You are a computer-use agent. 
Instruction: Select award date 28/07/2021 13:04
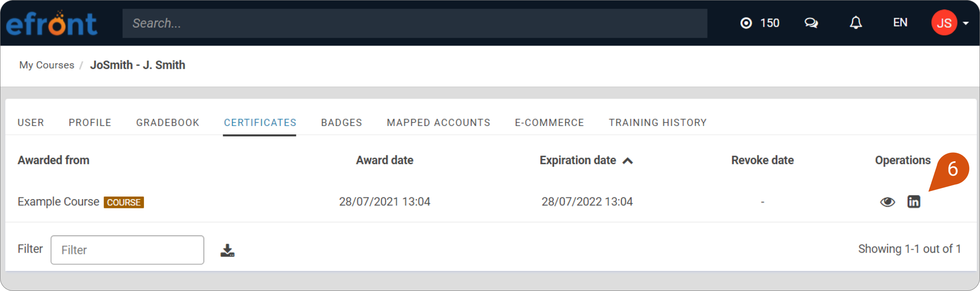coord(384,202)
